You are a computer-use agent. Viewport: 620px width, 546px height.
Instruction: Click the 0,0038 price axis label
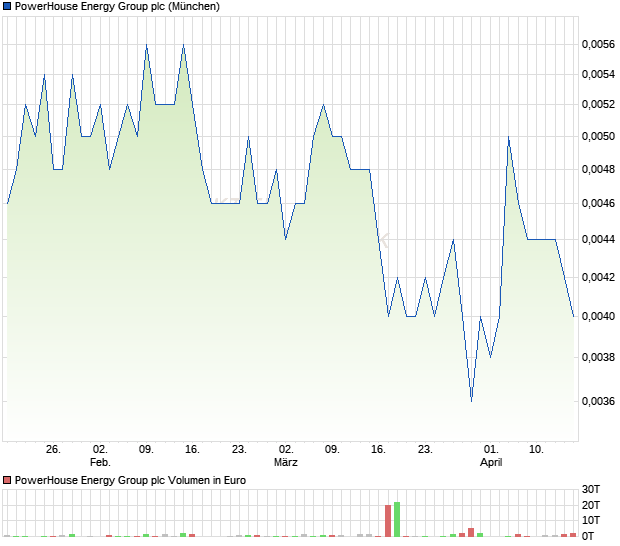598,357
